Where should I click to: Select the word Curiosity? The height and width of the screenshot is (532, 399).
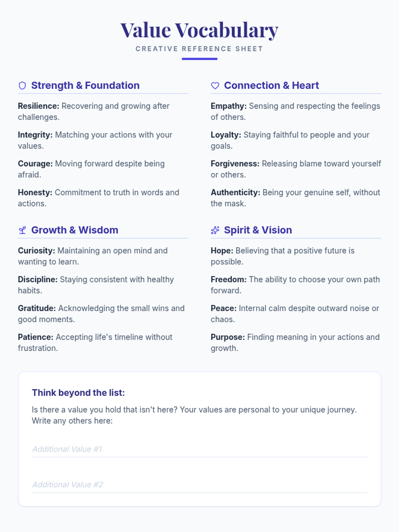(x=37, y=251)
